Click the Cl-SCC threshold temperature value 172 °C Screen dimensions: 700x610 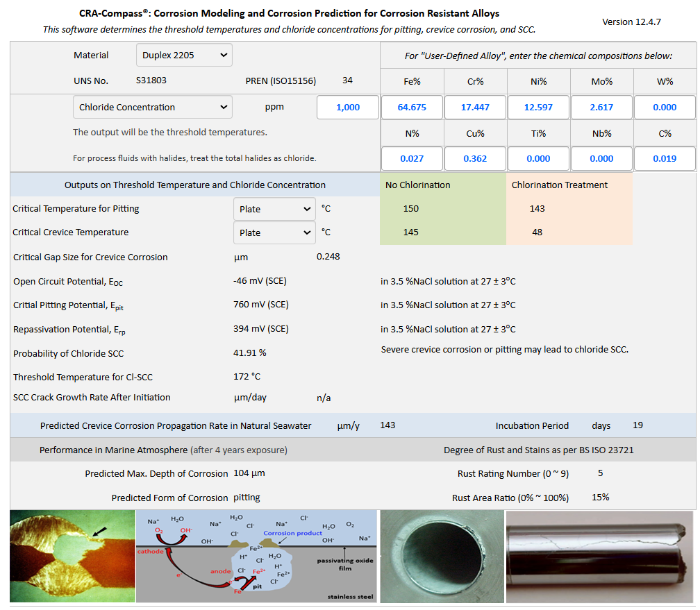(247, 376)
